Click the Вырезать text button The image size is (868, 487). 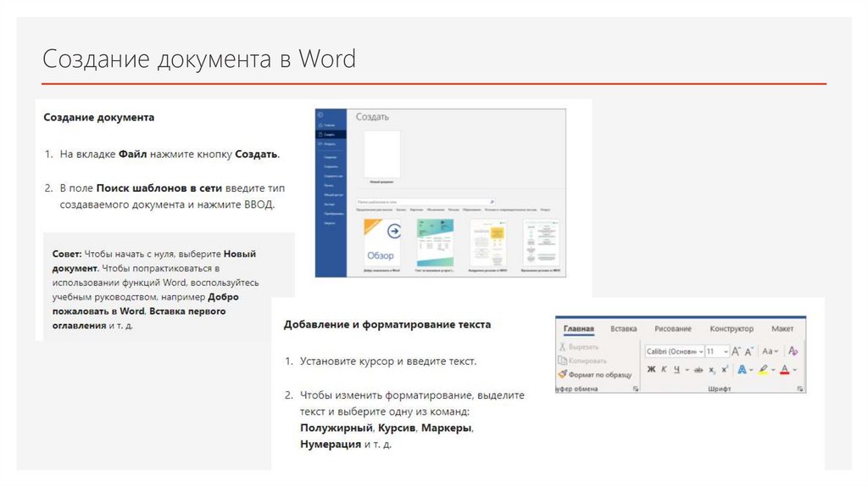click(x=583, y=347)
